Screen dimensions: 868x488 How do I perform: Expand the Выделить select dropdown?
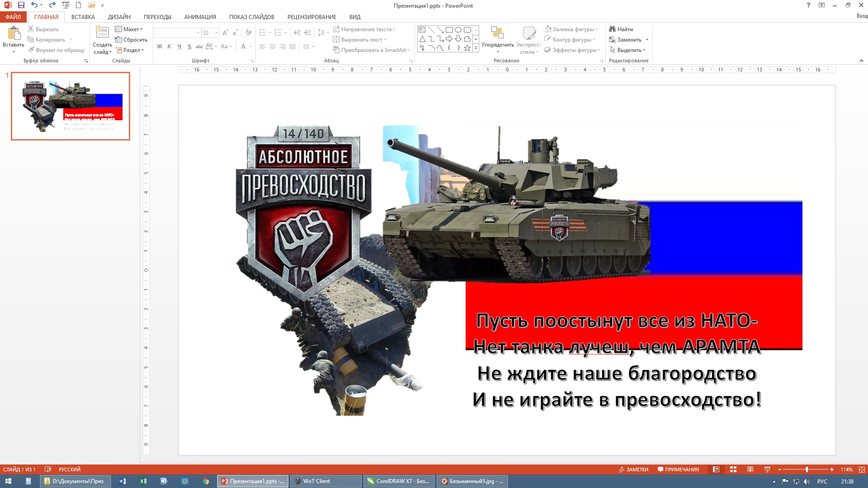point(627,50)
